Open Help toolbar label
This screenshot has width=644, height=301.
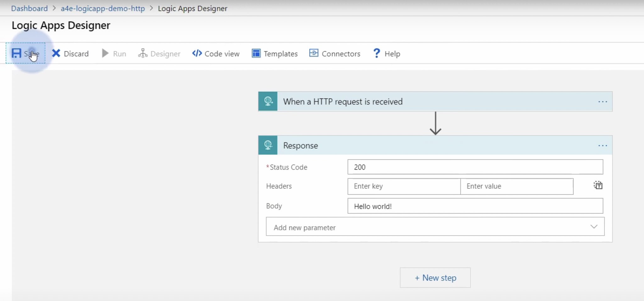coord(392,54)
